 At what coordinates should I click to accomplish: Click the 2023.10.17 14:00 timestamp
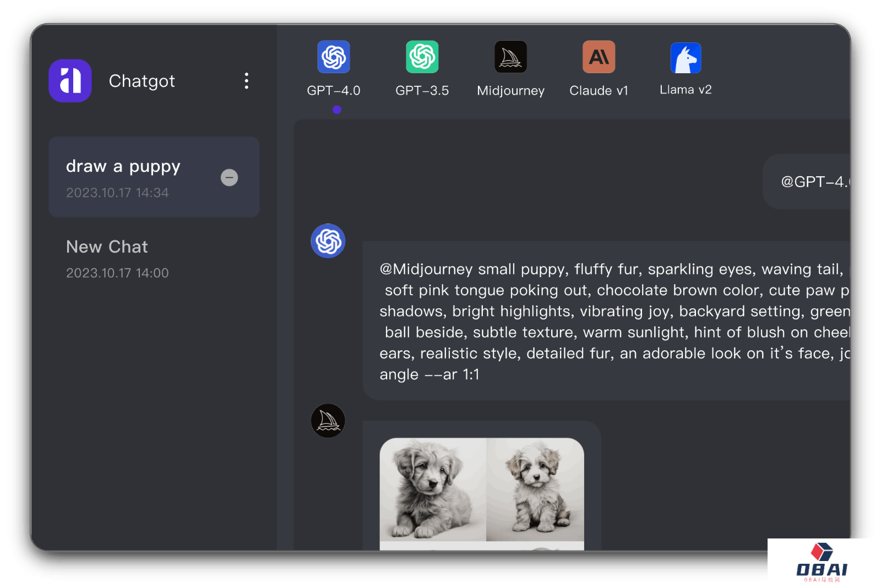point(117,273)
